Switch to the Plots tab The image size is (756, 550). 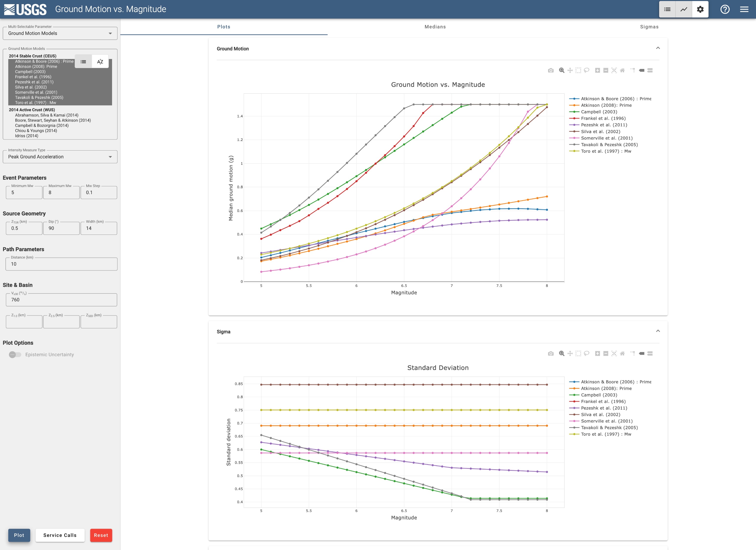click(x=224, y=27)
